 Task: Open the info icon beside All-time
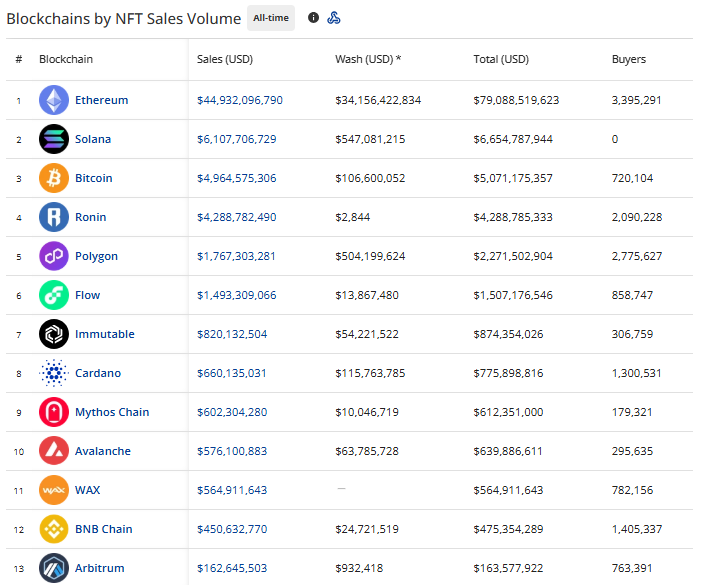pos(313,18)
